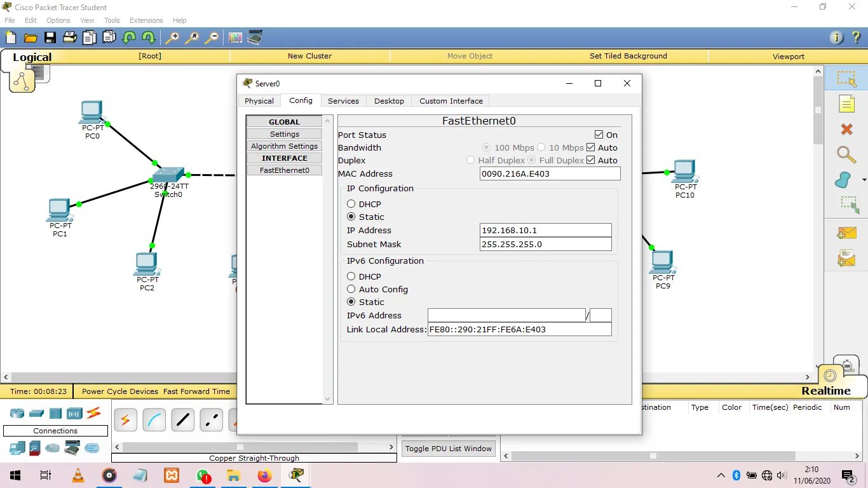Open Algorithm Settings

pyautogui.click(x=285, y=146)
